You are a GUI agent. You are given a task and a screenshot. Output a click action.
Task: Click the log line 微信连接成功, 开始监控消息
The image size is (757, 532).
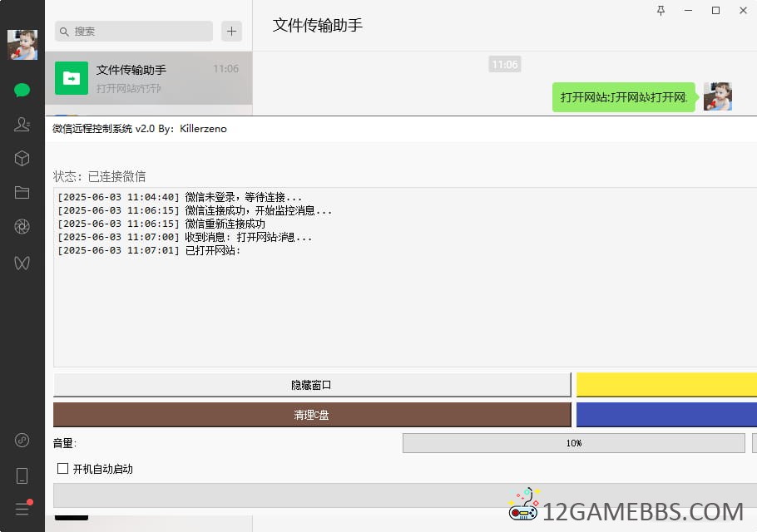(195, 211)
